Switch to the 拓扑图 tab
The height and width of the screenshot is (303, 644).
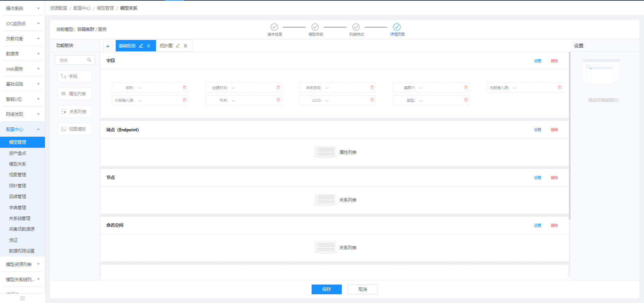coord(166,46)
